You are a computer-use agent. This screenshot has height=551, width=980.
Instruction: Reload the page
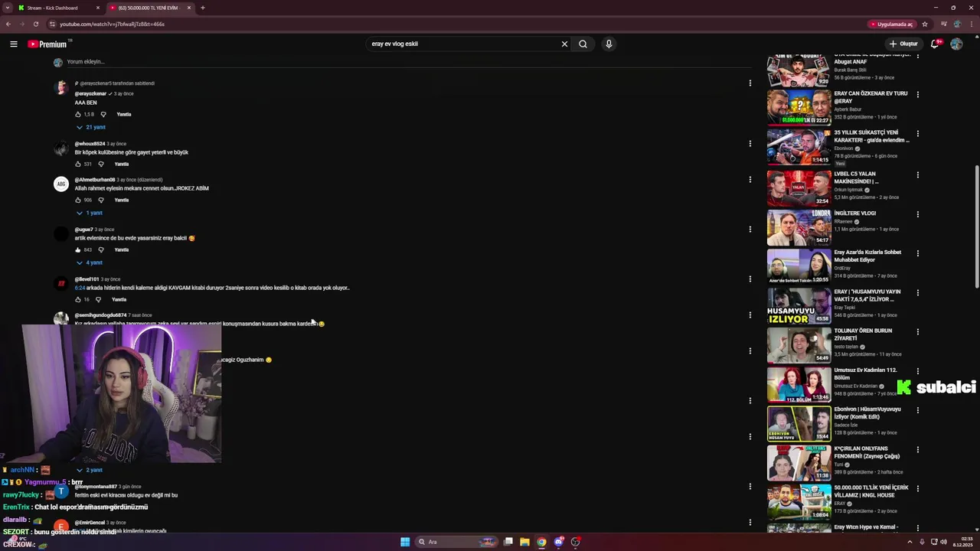pyautogui.click(x=35, y=24)
